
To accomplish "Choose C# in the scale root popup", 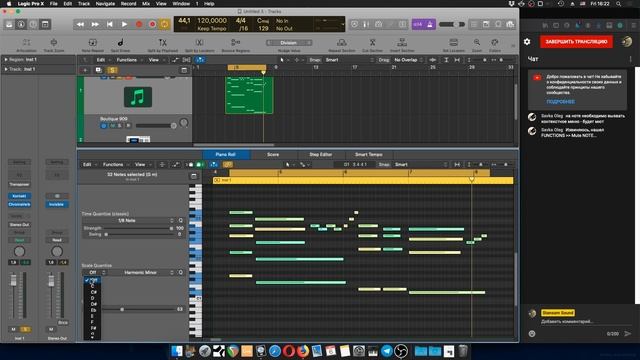I will point(93,292).
